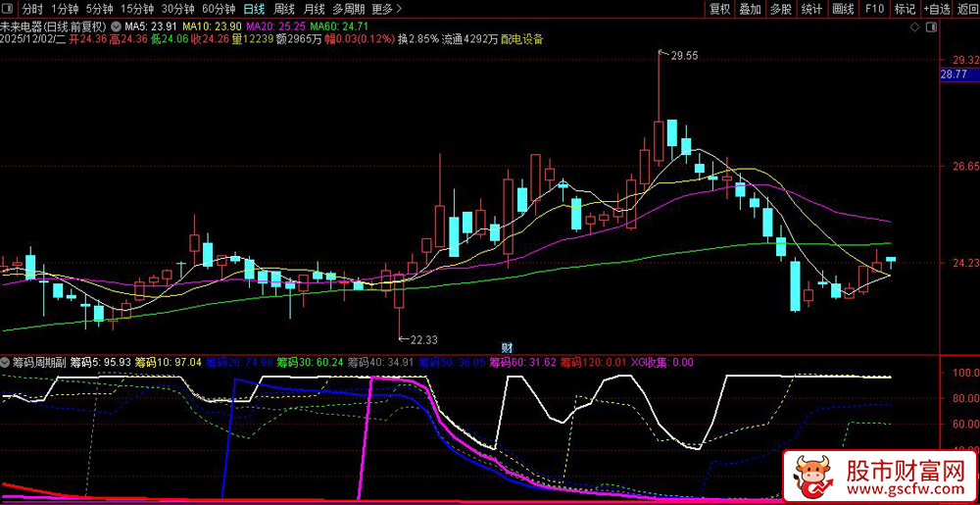Image resolution: width=980 pixels, height=505 pixels.
Task: Add stock with +自选 button
Action: coord(936,9)
